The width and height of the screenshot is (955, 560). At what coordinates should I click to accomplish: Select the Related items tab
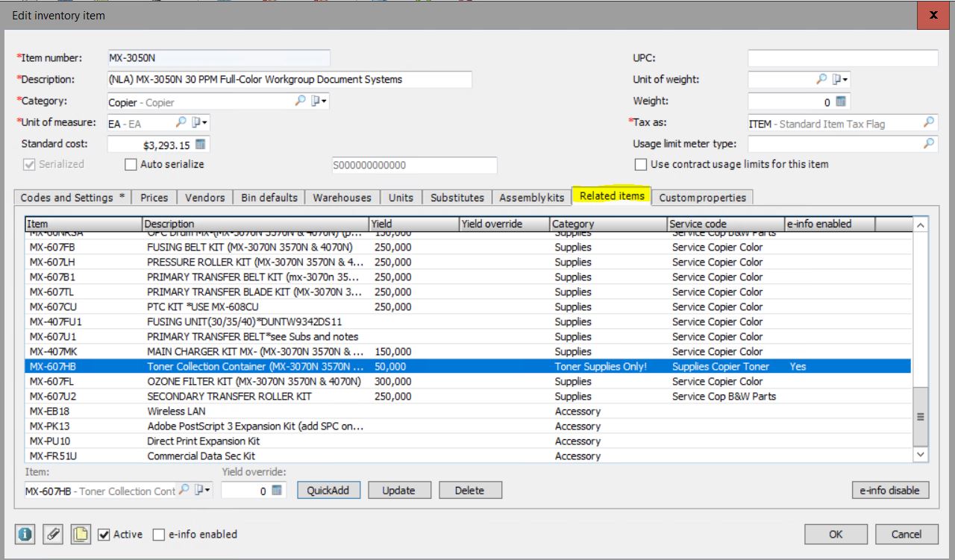pyautogui.click(x=612, y=195)
